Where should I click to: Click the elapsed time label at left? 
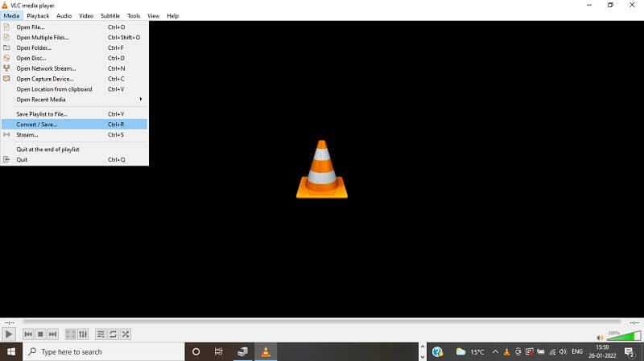[x=9, y=322]
